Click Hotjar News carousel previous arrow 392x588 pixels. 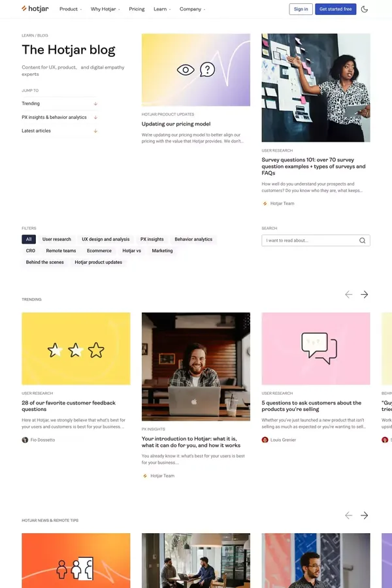[348, 515]
